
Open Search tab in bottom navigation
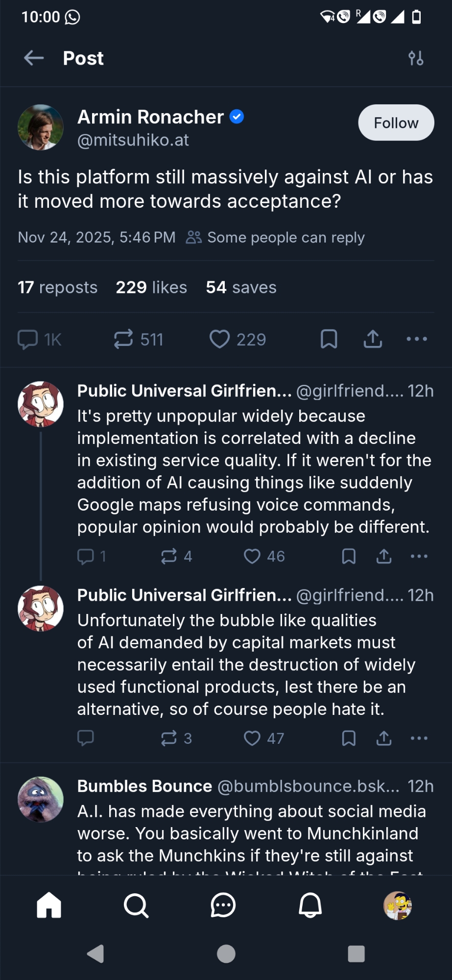tap(136, 905)
